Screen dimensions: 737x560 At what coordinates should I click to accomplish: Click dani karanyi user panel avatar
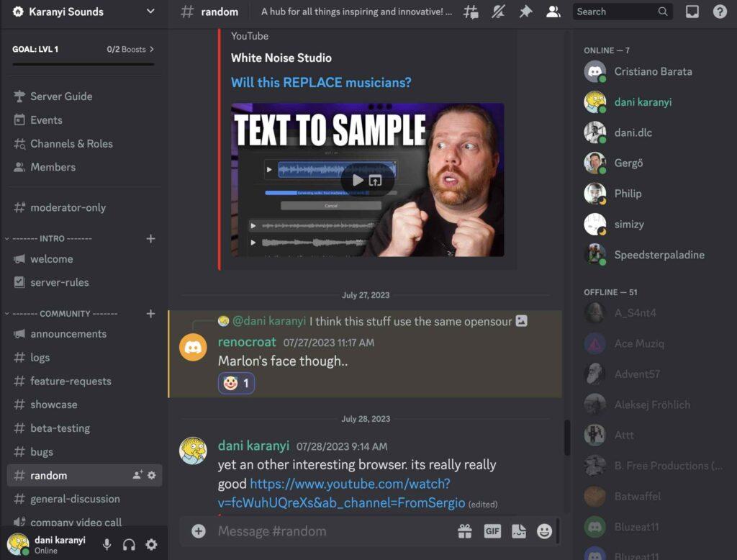pos(18,544)
